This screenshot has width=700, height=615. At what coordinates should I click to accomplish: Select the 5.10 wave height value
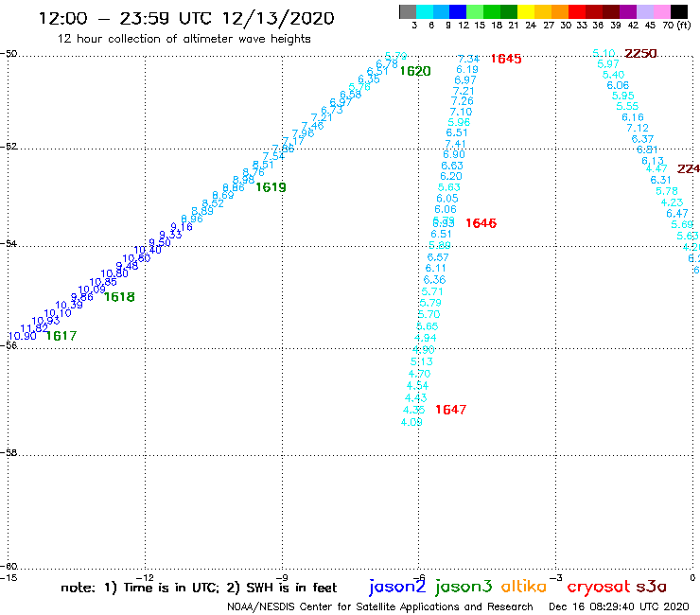(x=604, y=54)
